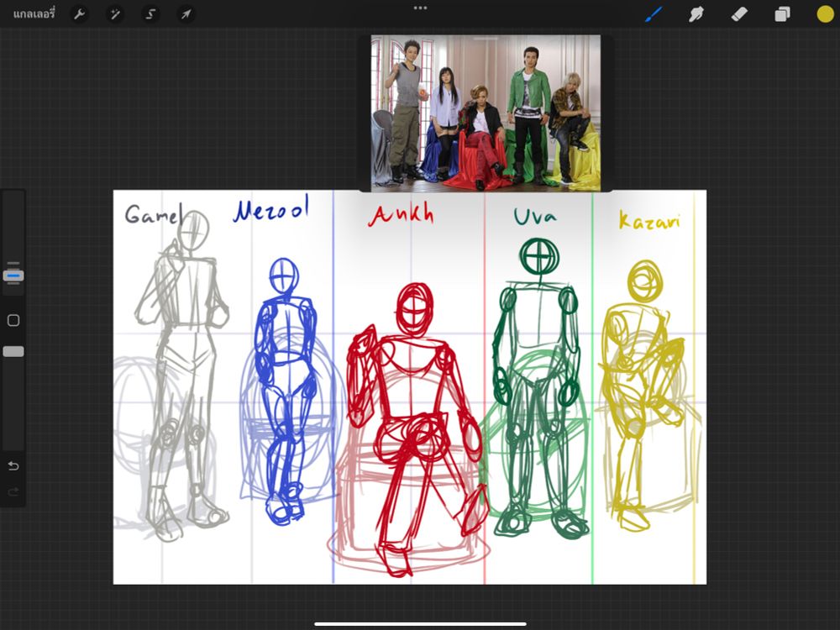
Task: Select the Brush tool
Action: click(x=654, y=14)
